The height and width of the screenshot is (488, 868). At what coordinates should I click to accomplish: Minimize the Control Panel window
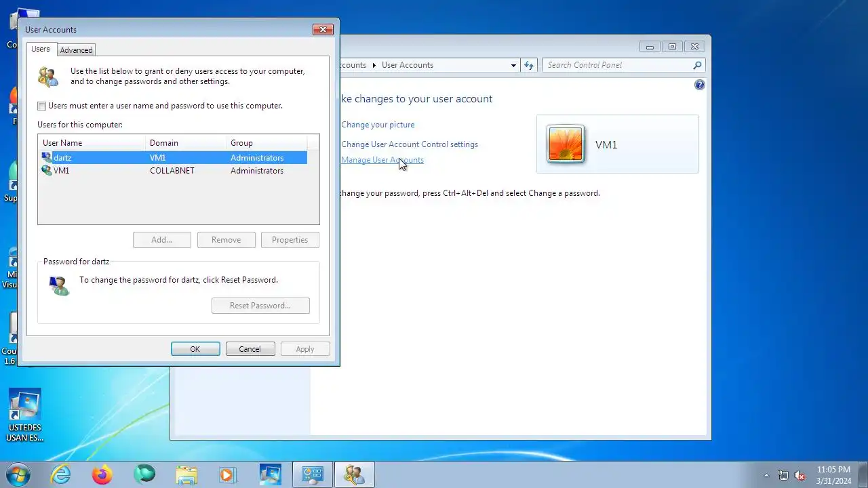click(650, 47)
